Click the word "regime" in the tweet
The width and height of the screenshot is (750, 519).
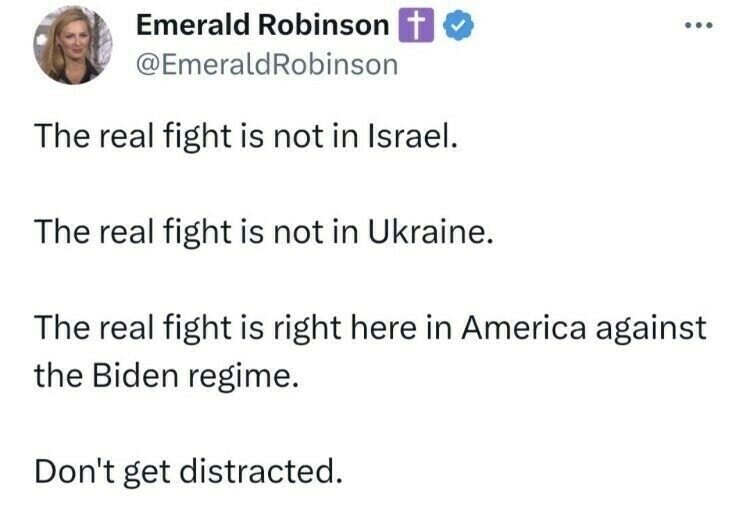240,378
